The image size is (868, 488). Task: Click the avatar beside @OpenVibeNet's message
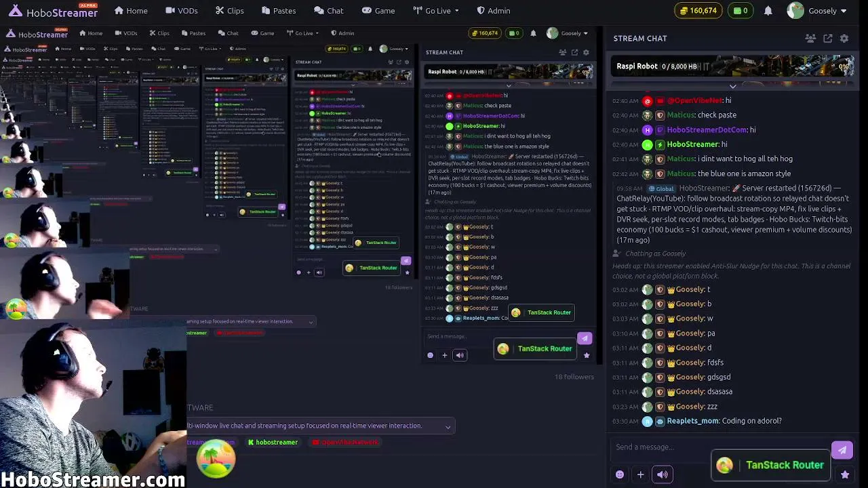coord(648,101)
